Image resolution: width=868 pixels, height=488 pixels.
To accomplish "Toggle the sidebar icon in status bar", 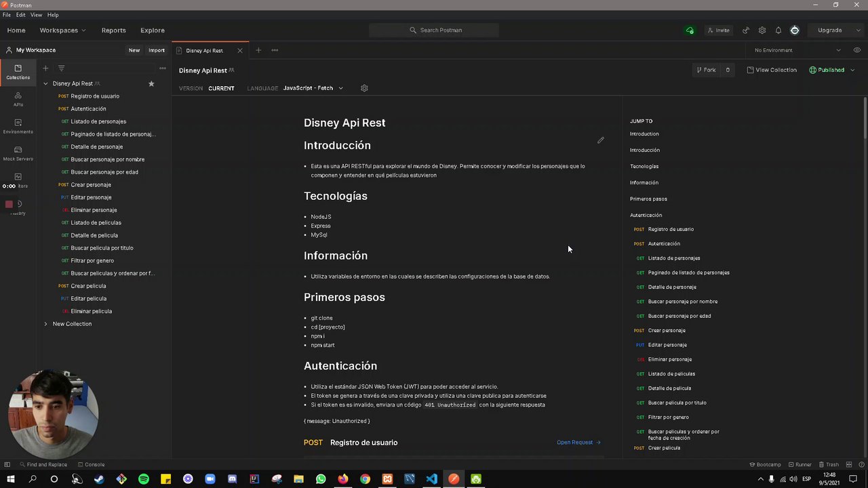I will (7, 464).
